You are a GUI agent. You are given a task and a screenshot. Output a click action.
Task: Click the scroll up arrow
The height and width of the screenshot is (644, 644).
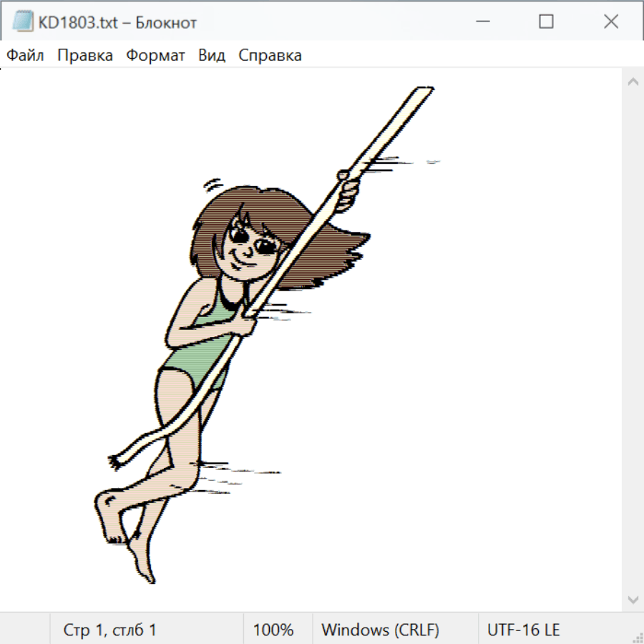click(x=633, y=82)
